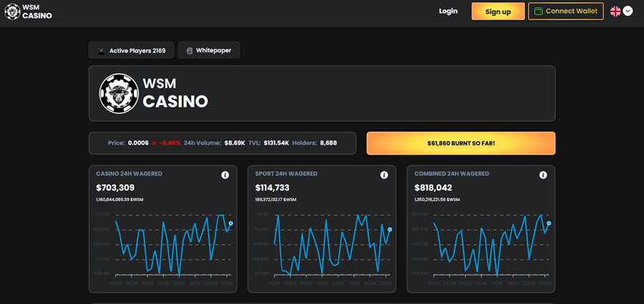Click 1,160,844,089.39 $WSM amount text
The width and height of the screenshot is (644, 304).
click(x=119, y=200)
